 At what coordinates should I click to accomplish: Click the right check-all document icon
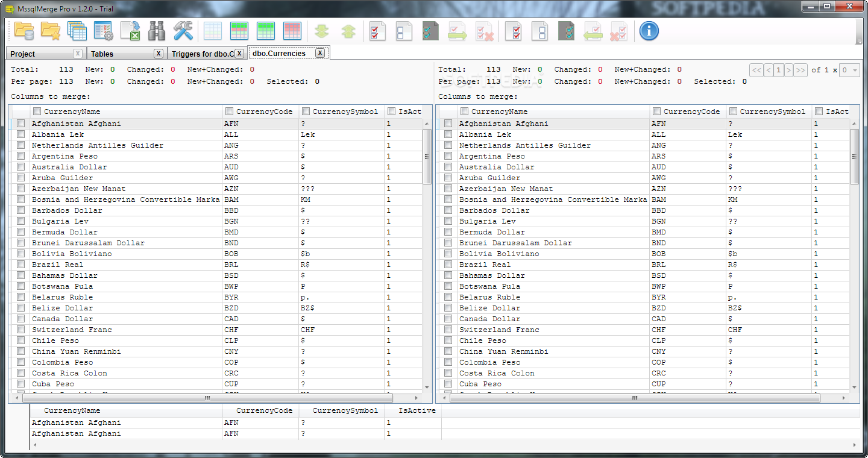[x=514, y=31]
